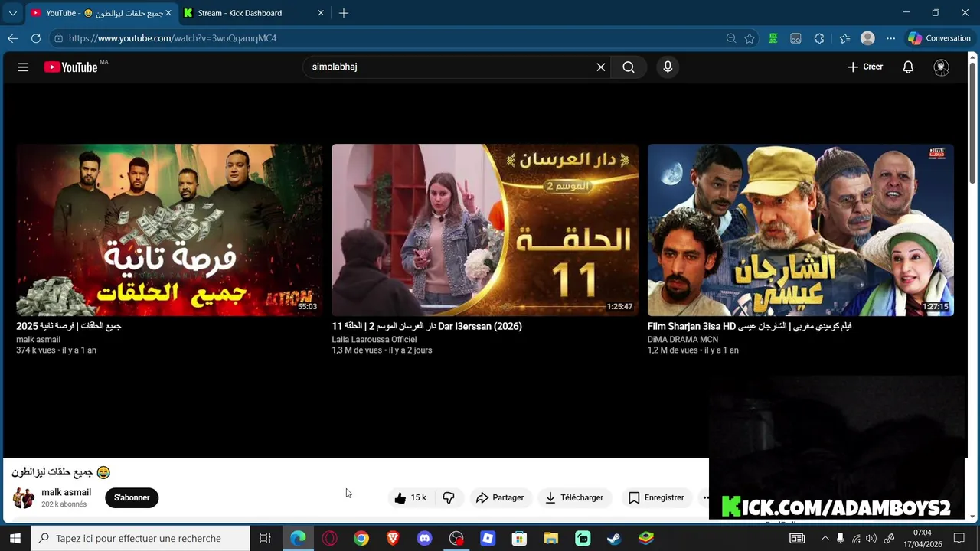The height and width of the screenshot is (551, 980).
Task: Open File Explorer from the taskbar
Action: [x=551, y=538]
